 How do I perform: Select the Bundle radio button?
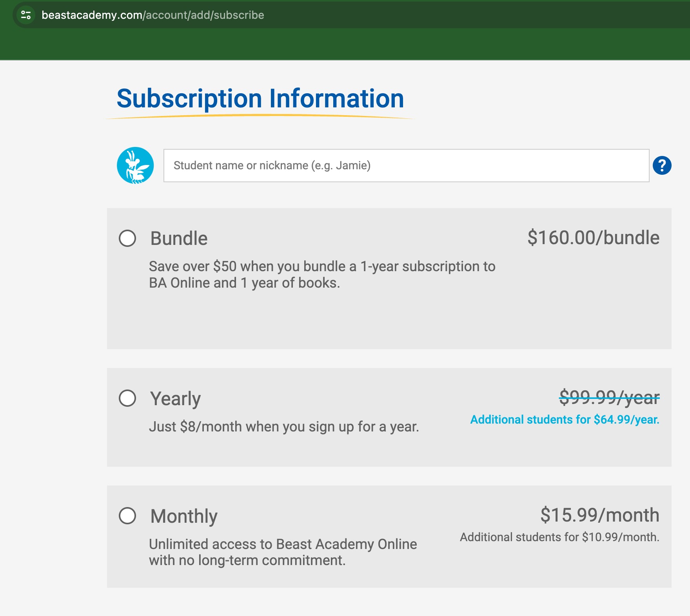click(x=127, y=238)
